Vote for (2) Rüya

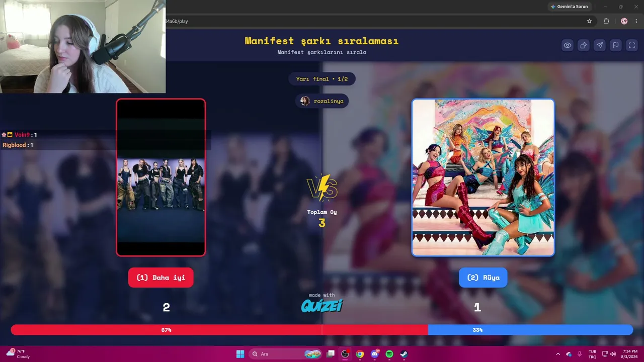(483, 278)
